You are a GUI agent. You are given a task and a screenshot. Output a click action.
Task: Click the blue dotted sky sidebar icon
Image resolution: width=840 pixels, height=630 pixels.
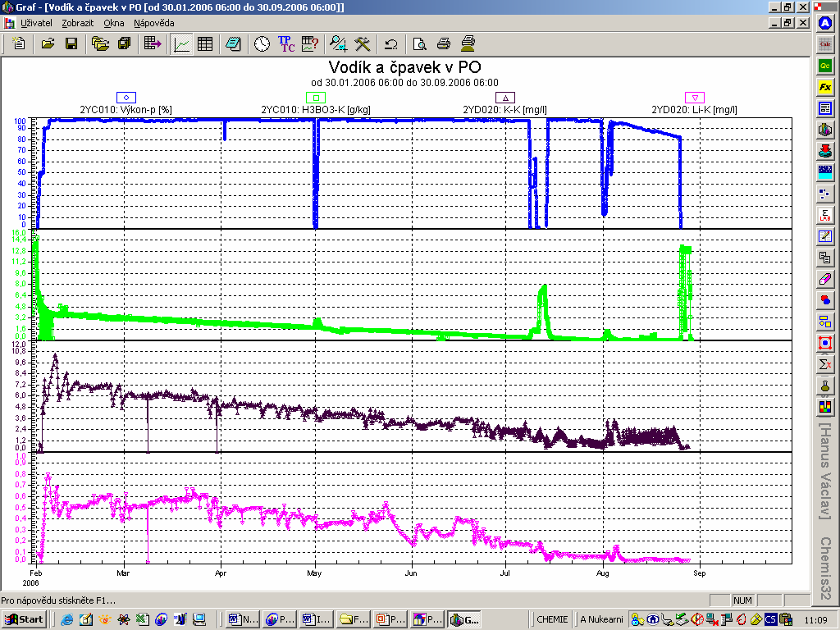[x=825, y=172]
